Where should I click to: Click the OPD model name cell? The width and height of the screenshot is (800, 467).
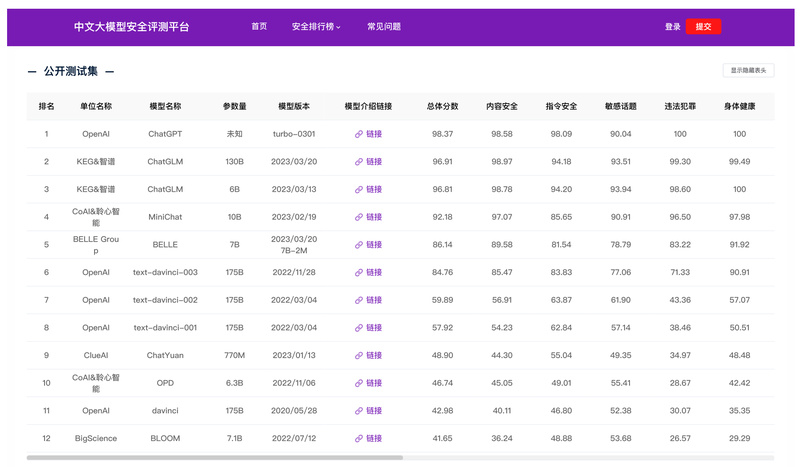coord(165,383)
